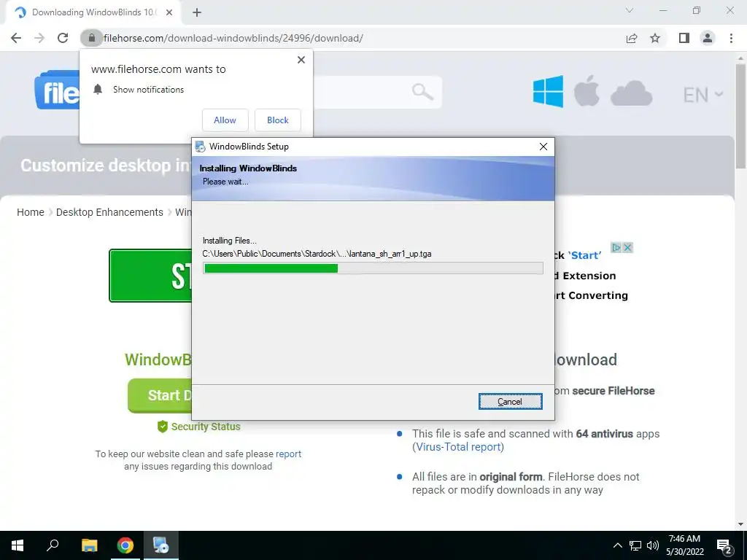Screen dimensions: 747x560
Task: Select the cloud web apps icon
Action: [x=631, y=93]
